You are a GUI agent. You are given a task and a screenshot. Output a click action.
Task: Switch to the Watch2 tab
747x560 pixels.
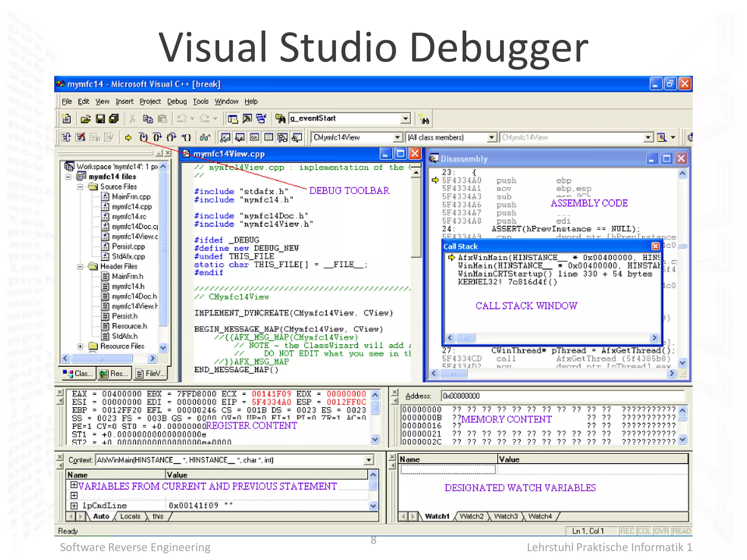[x=471, y=516]
